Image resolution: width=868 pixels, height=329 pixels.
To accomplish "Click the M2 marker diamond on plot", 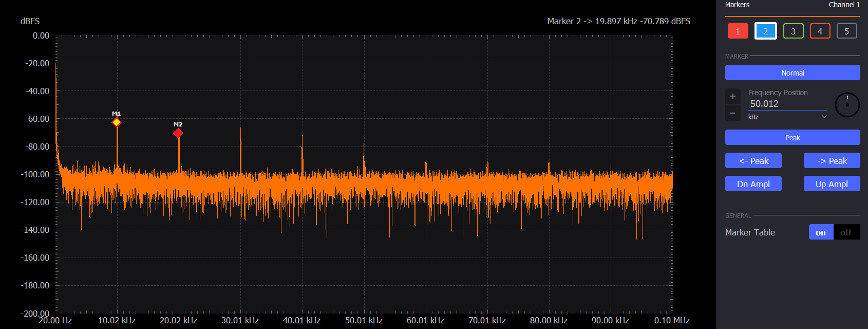I will tap(178, 133).
